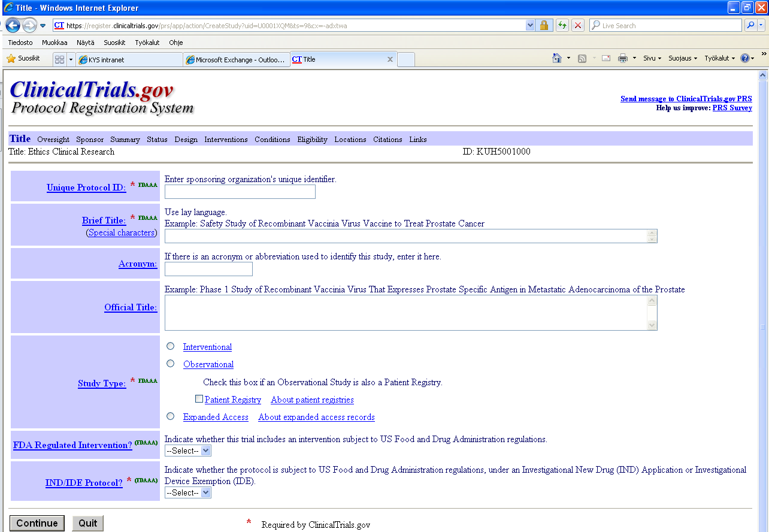769x532 pixels.
Task: Open the Suosikit favorites star button
Action: coord(23,59)
